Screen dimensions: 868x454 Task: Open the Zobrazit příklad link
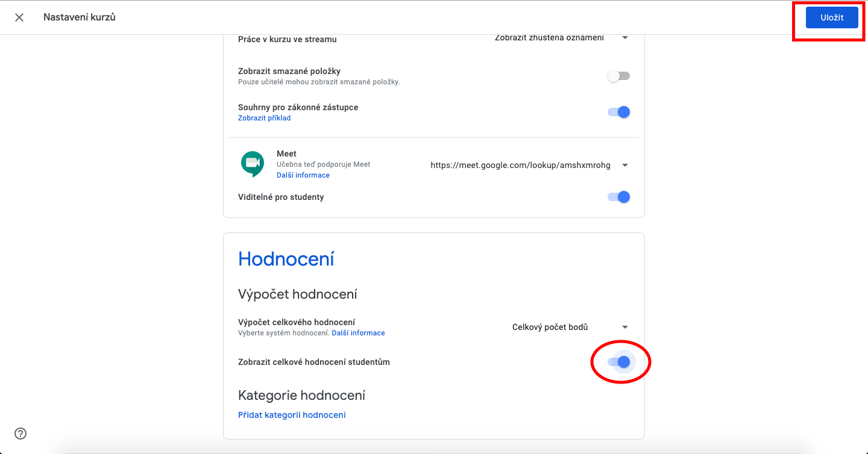pos(264,118)
